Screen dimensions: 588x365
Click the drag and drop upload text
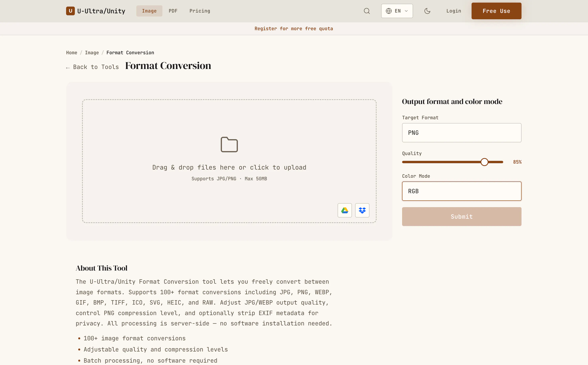pyautogui.click(x=229, y=167)
